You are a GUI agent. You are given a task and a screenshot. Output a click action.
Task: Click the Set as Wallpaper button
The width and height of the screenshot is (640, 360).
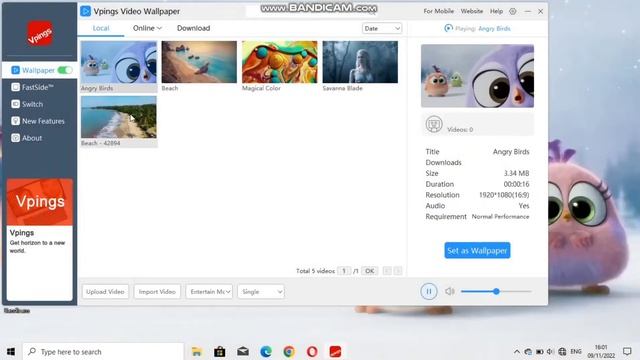pos(477,251)
